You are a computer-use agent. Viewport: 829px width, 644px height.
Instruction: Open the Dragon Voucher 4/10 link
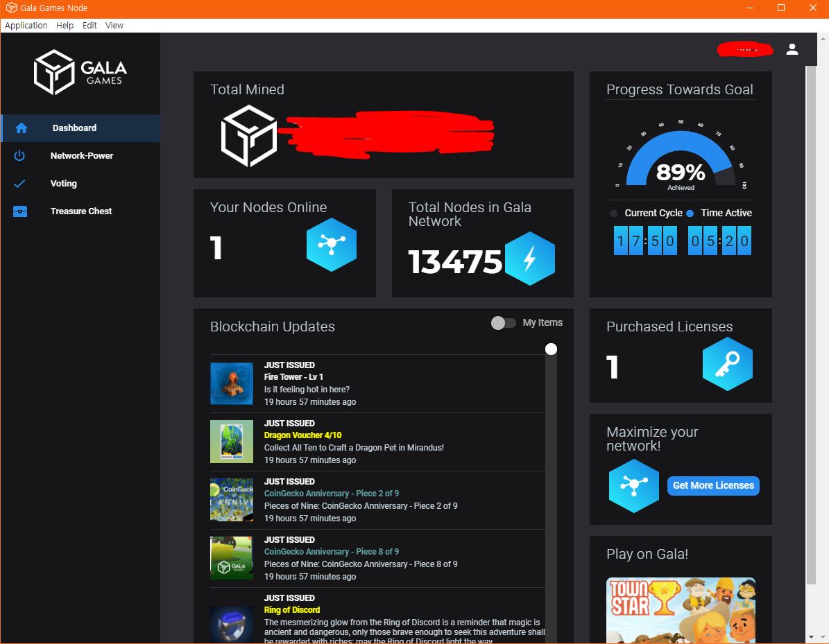pyautogui.click(x=302, y=435)
